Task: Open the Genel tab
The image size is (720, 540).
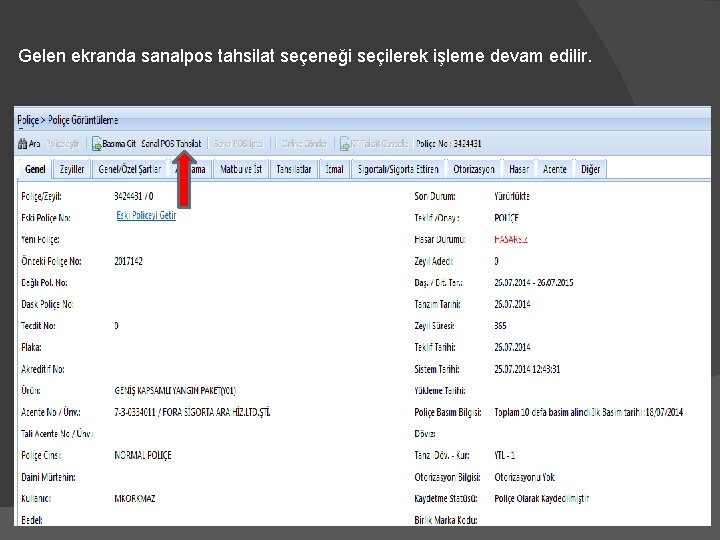Action: 35,169
